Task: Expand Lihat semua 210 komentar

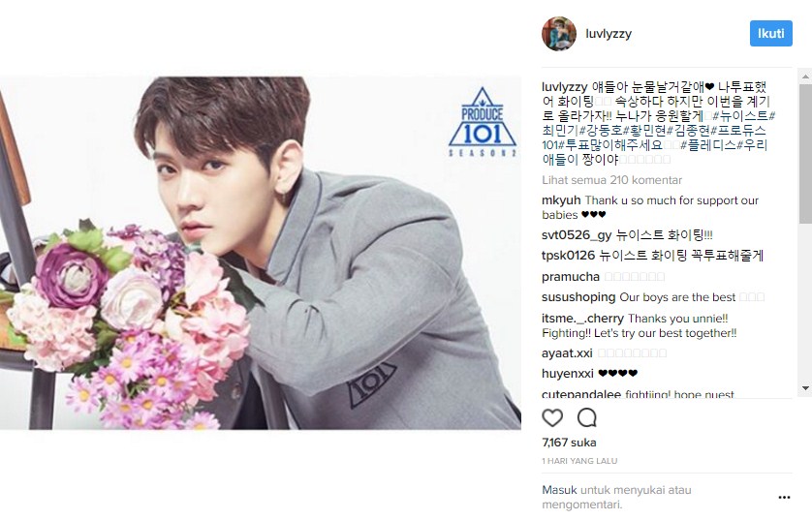Action: (x=611, y=180)
